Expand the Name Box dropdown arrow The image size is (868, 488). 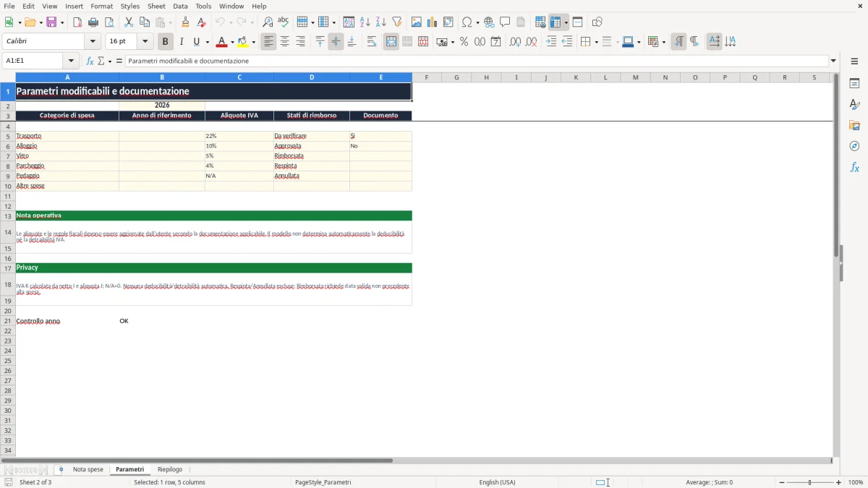(x=71, y=61)
